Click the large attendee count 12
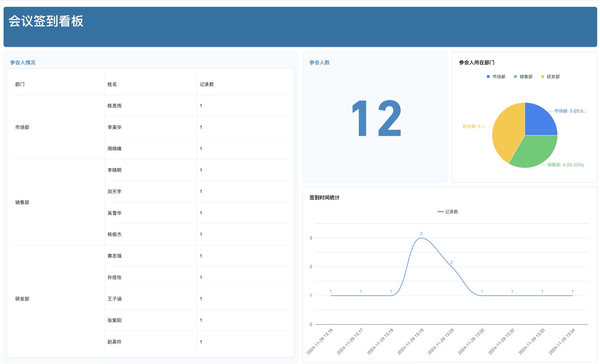This screenshot has width=600, height=364. coord(376,118)
